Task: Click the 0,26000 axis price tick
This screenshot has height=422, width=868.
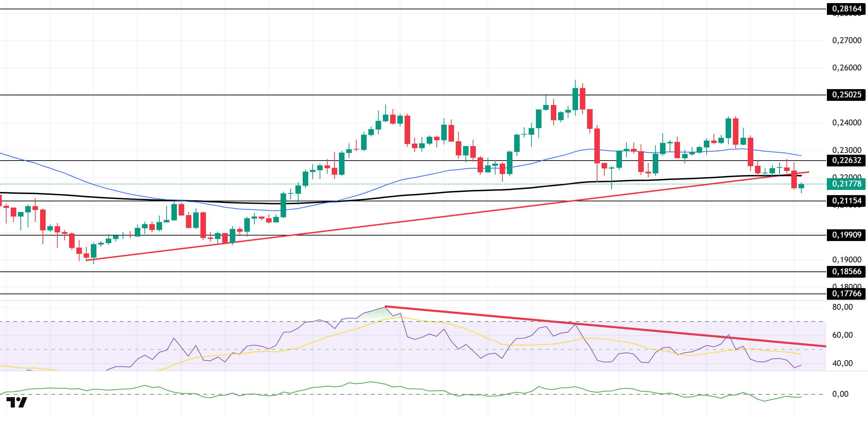Action: 847,68
